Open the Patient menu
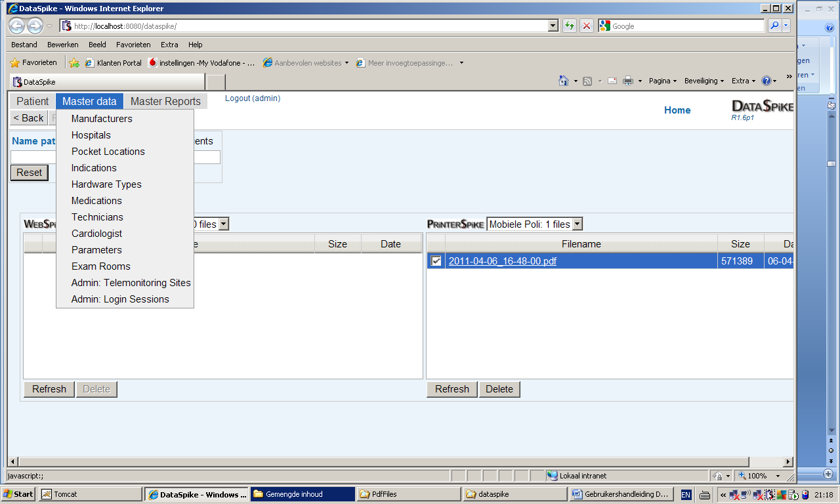The image size is (840, 504). tap(33, 101)
